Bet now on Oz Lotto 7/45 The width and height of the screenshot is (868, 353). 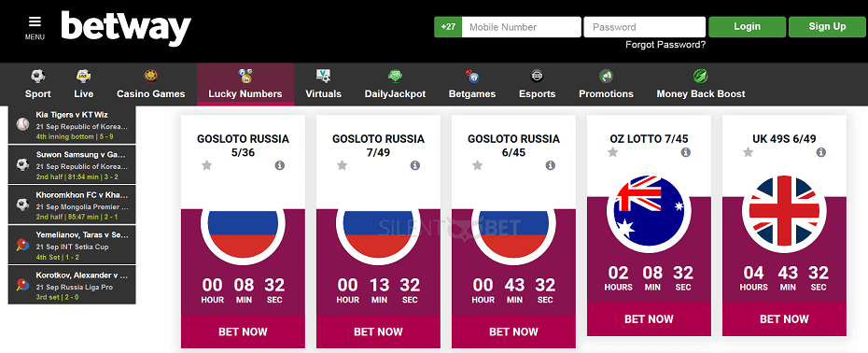pyautogui.click(x=649, y=319)
